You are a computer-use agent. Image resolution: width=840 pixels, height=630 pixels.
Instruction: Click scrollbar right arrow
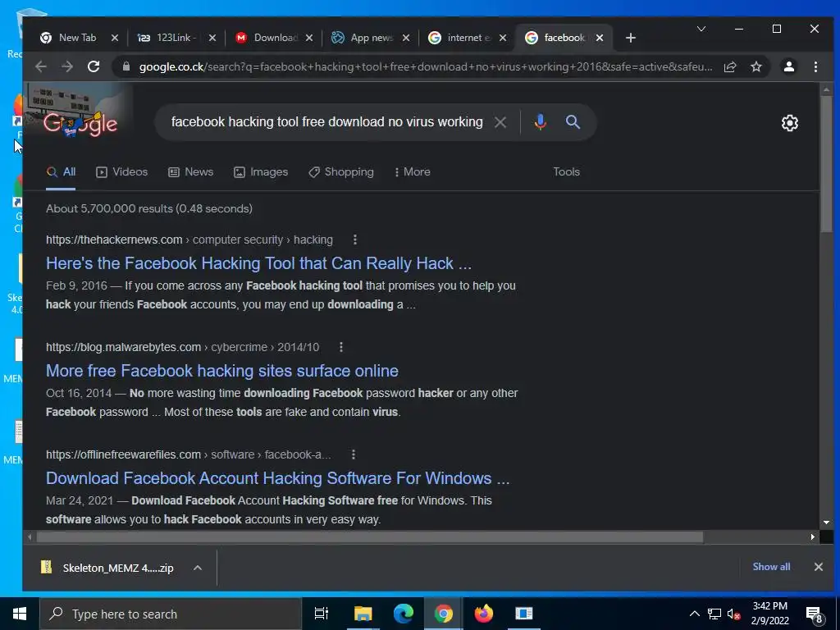click(813, 536)
